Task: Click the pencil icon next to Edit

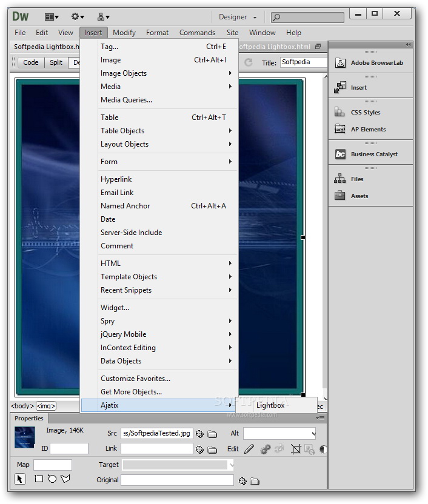Action: (249, 449)
